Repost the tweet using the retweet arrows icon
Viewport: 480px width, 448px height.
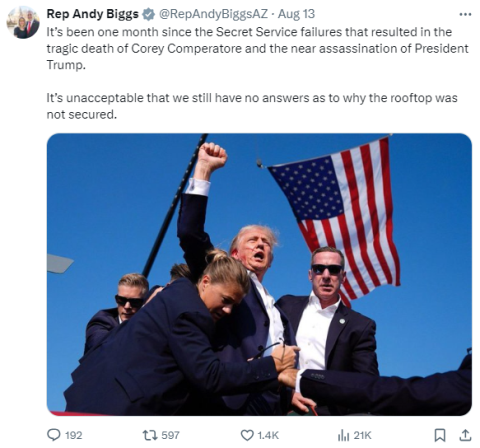point(150,435)
